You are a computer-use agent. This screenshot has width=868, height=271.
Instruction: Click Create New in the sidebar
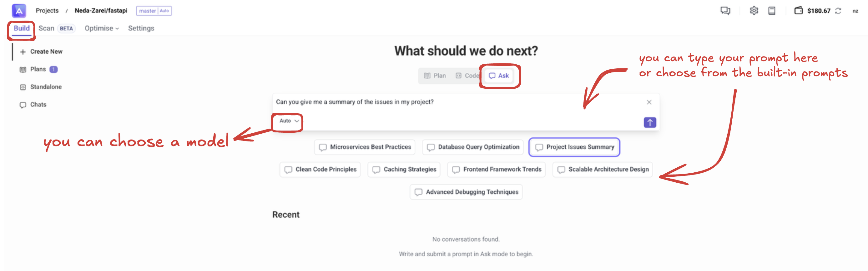click(42, 52)
